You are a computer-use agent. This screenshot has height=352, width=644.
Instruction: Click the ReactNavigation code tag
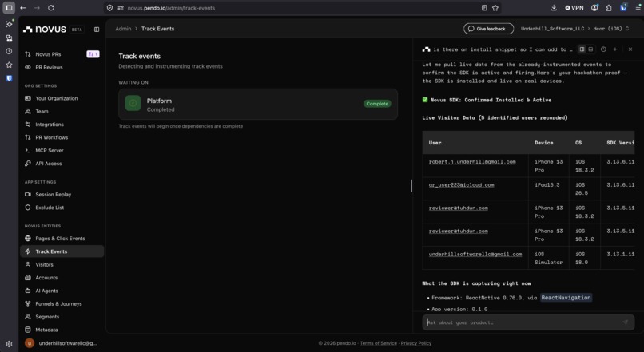(x=566, y=298)
